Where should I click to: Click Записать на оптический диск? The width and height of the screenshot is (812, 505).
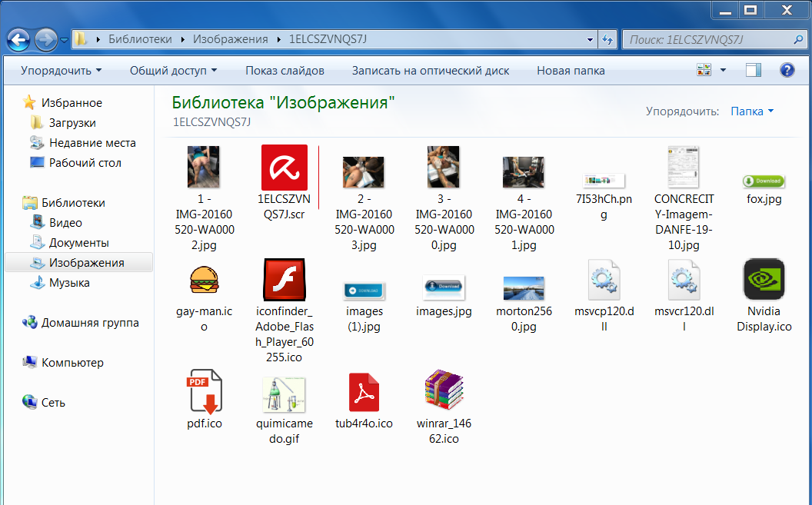[x=431, y=71]
